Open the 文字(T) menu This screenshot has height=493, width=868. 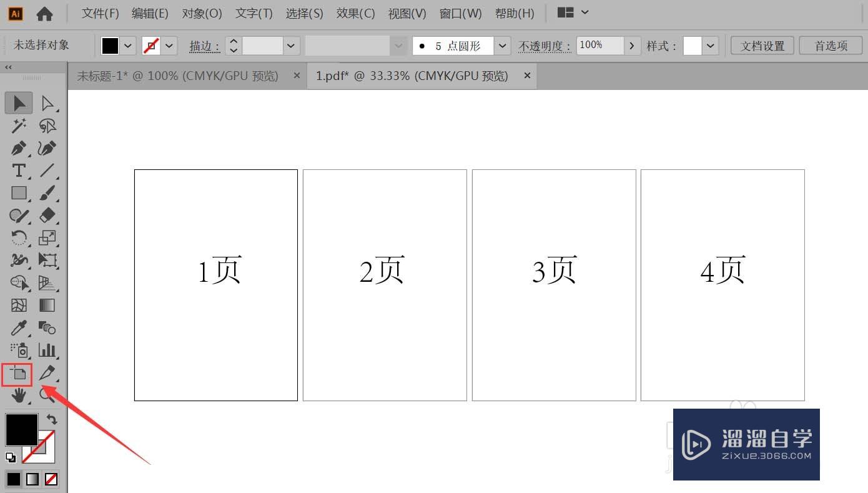click(254, 13)
